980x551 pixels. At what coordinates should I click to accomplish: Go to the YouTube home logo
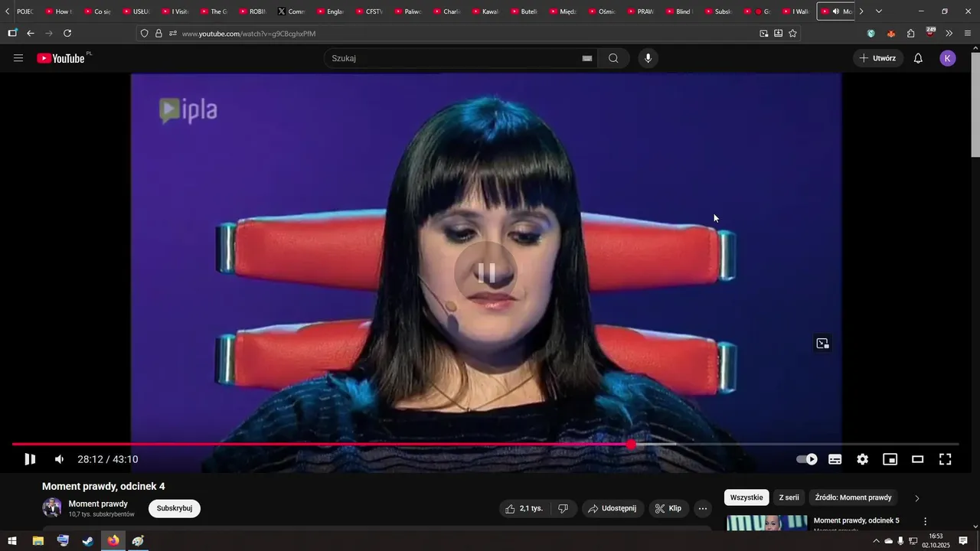pos(61,58)
